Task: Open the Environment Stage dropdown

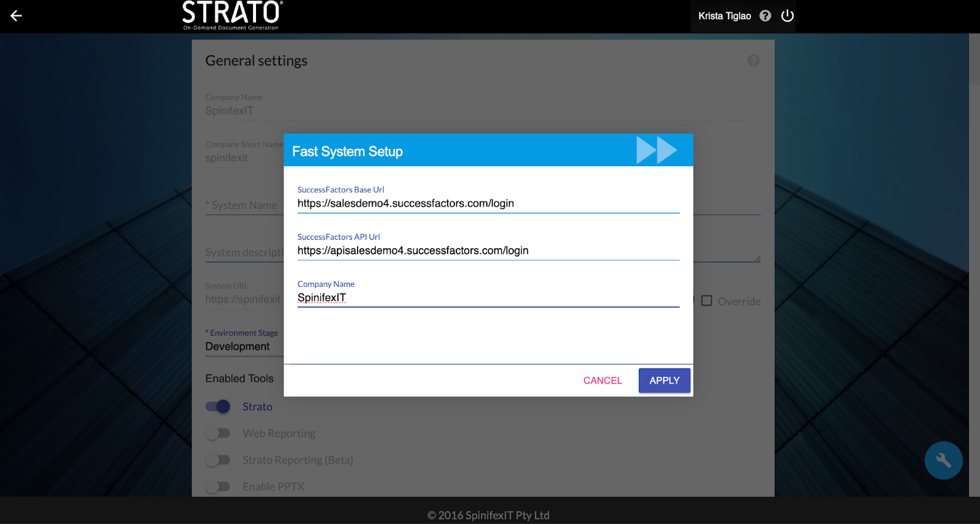Action: point(243,346)
